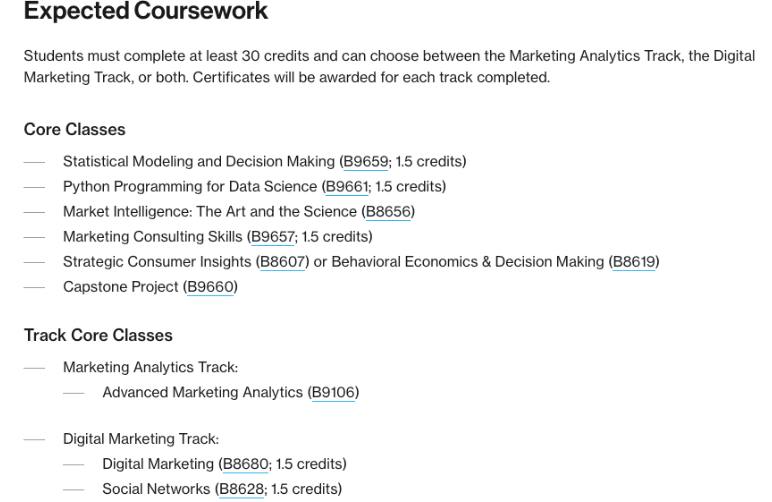Click the B9660 Capstone Project link
Screen dimensions: 772x502
pyautogui.click(x=210, y=287)
